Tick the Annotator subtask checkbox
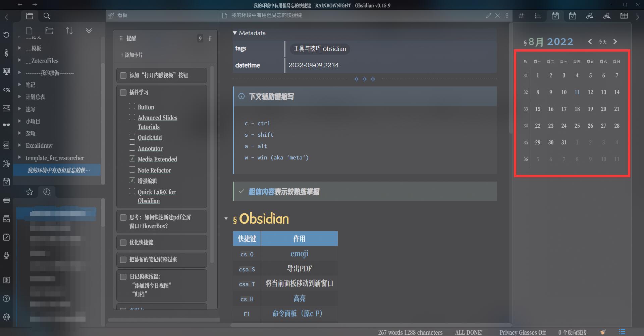The width and height of the screenshot is (644, 336). pyautogui.click(x=132, y=148)
